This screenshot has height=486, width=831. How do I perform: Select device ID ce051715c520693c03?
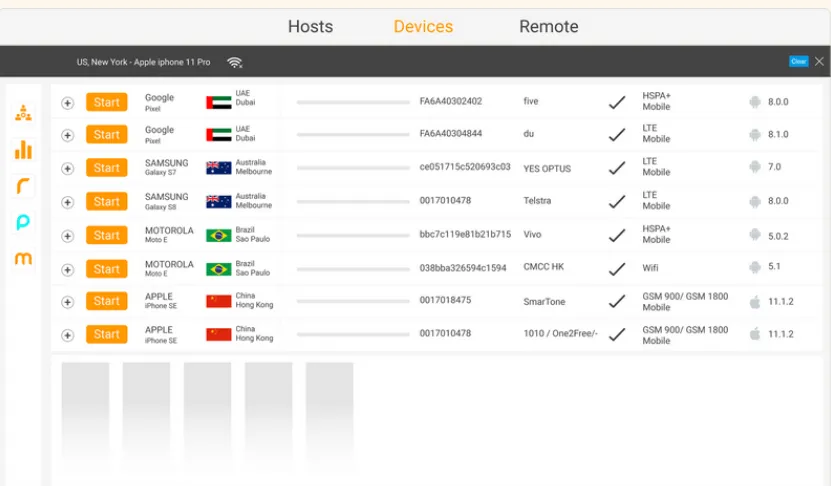point(465,167)
